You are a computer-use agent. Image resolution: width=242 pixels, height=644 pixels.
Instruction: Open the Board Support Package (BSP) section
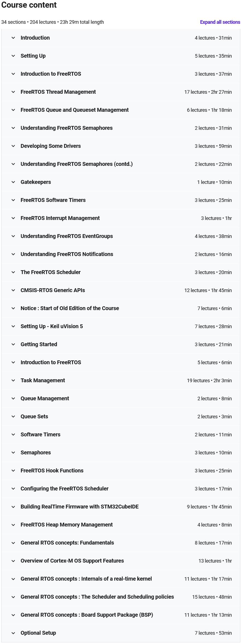[87, 615]
